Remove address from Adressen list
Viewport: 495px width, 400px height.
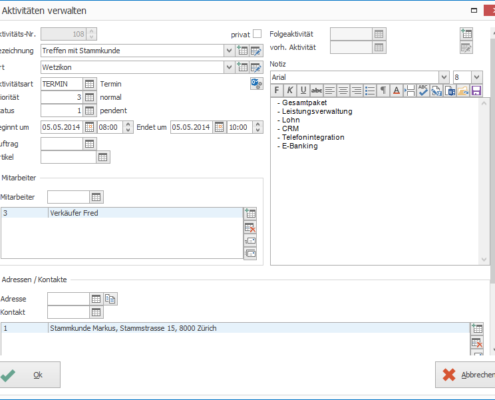click(477, 343)
